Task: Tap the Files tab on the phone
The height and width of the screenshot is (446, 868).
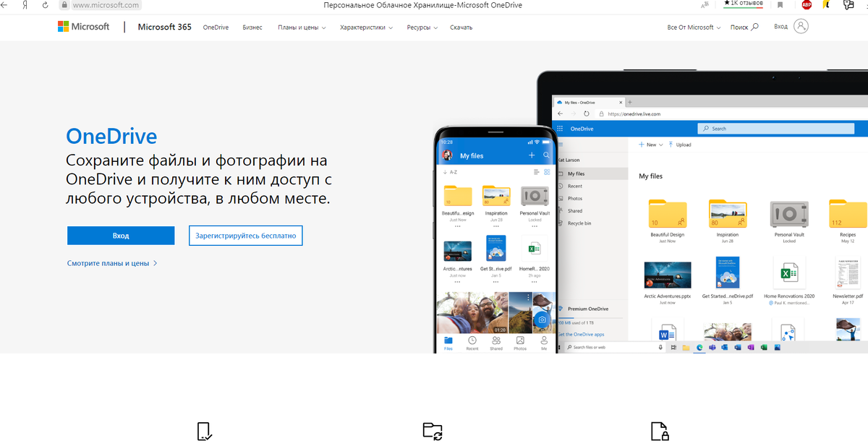Action: click(x=448, y=343)
